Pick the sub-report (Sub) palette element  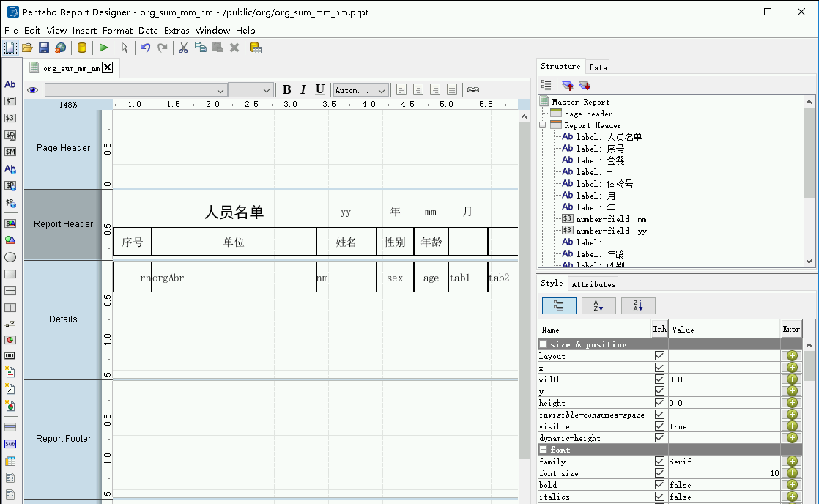point(10,444)
